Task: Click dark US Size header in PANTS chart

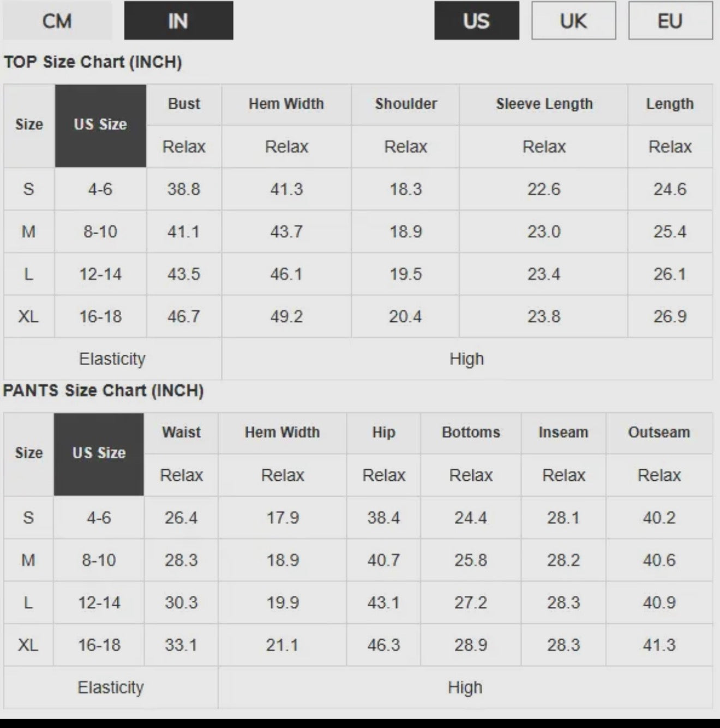Action: (99, 453)
